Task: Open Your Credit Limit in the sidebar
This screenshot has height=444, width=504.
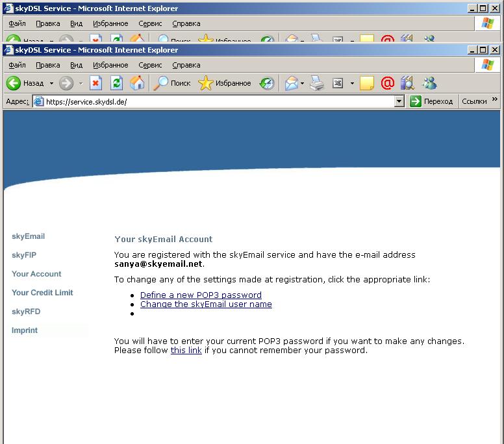Action: pyautogui.click(x=42, y=293)
